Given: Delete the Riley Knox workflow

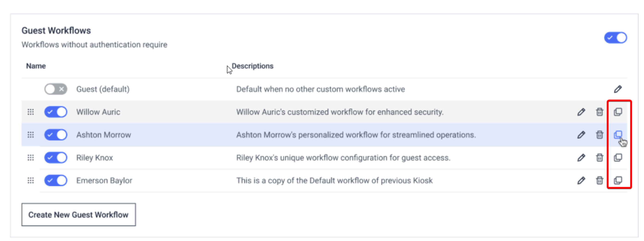Looking at the screenshot, I should click(599, 158).
